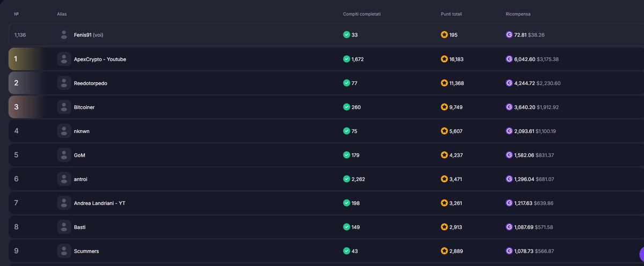Click the rank number 9
The width and height of the screenshot is (644, 266).
[x=16, y=251]
